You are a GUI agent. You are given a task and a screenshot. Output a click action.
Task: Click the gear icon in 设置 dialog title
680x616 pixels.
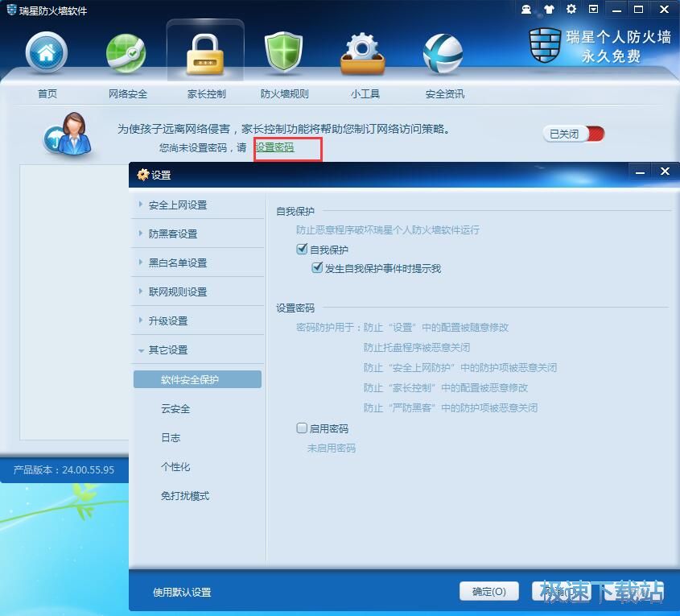pos(142,175)
